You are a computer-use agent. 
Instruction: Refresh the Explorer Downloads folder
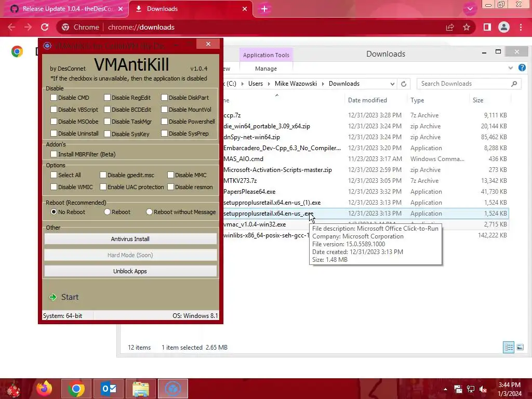coord(403,84)
